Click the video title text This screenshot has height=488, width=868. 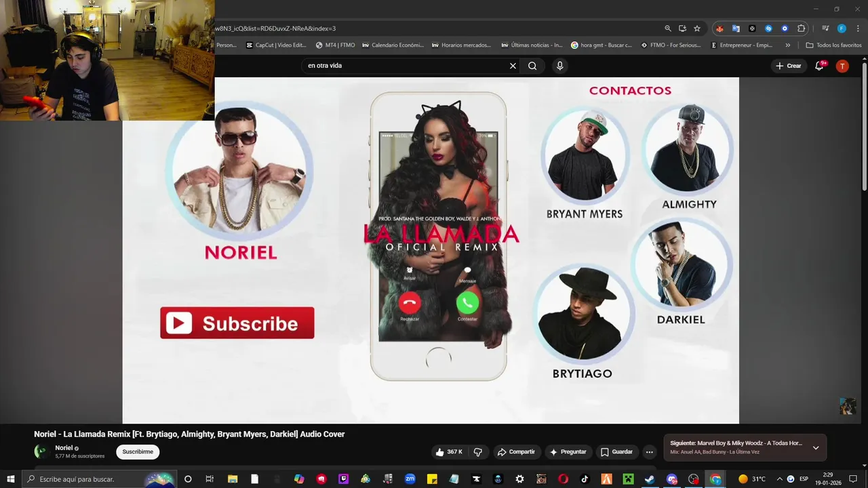189,434
